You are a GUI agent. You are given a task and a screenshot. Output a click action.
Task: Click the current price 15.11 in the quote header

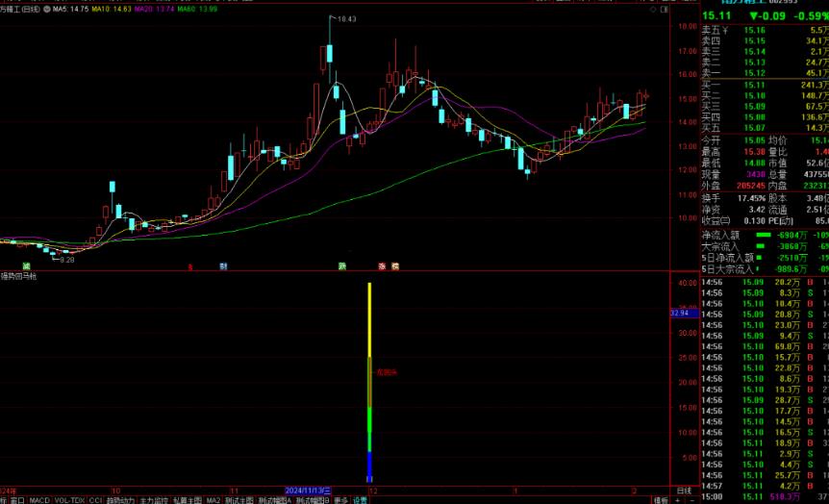(716, 15)
